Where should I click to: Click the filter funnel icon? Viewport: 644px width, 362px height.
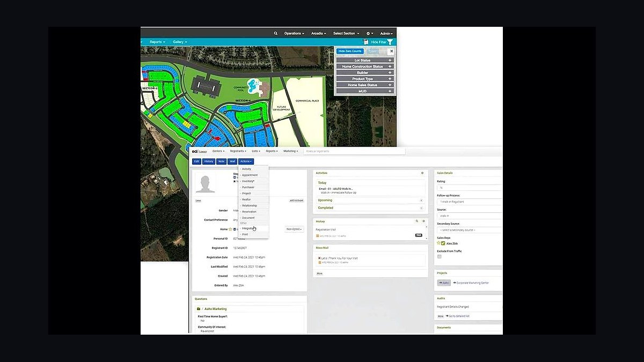click(x=390, y=42)
